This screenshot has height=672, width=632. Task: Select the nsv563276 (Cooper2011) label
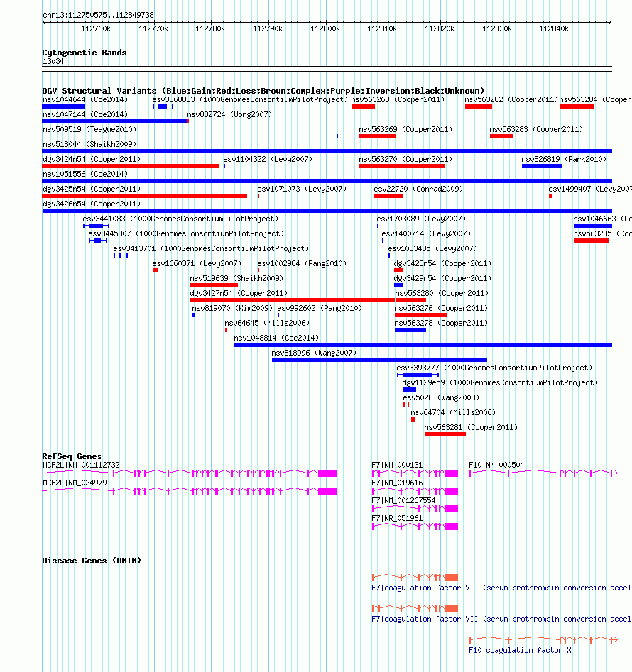click(x=441, y=308)
